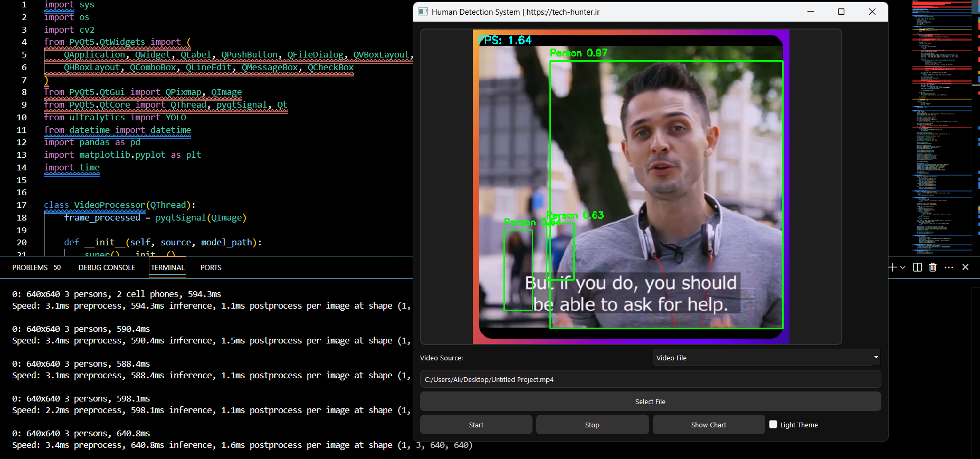Screen dimensions: 980x459
Task: Click the Human Detection System window icon
Action: click(423, 12)
